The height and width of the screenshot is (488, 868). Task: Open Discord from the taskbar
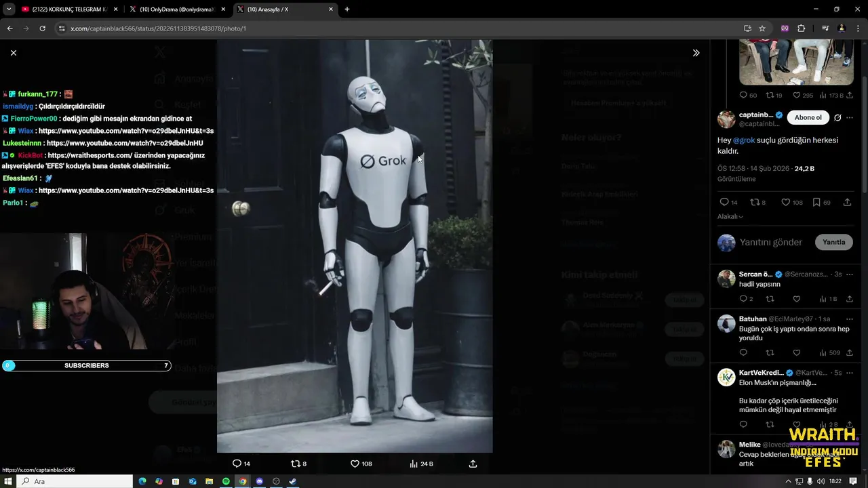tap(259, 481)
